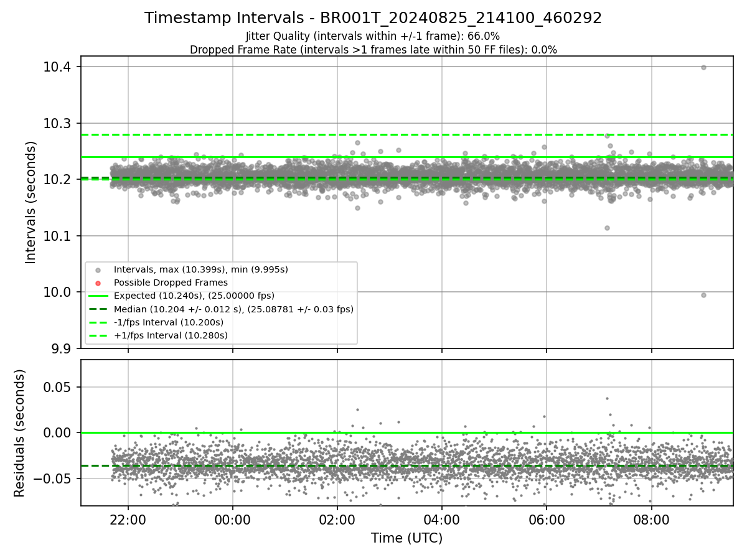Select legend text "-1/fps Interval (10.200s)"

tap(168, 322)
